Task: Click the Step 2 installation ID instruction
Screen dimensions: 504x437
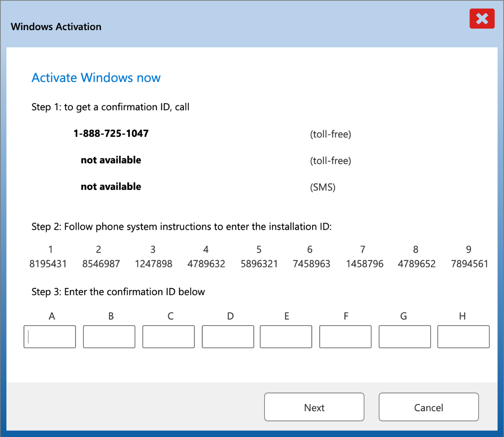Action: click(x=181, y=227)
